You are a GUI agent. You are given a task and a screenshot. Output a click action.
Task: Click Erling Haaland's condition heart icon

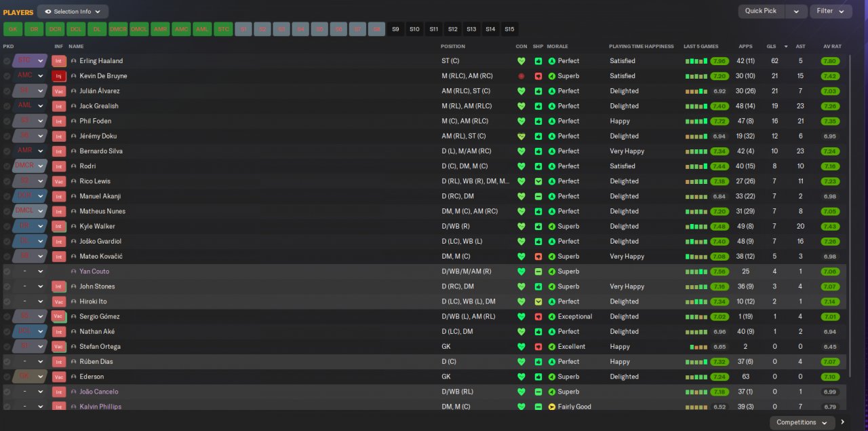[521, 61]
